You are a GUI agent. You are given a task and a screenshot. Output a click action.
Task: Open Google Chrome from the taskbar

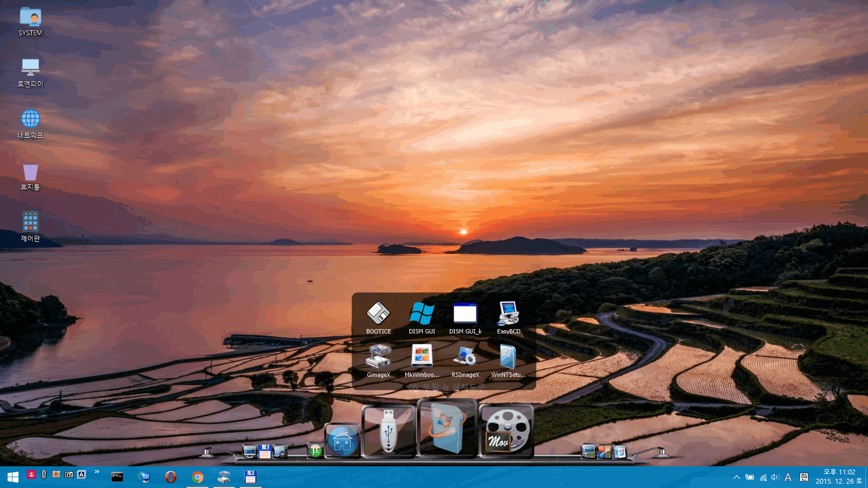pyautogui.click(x=197, y=477)
